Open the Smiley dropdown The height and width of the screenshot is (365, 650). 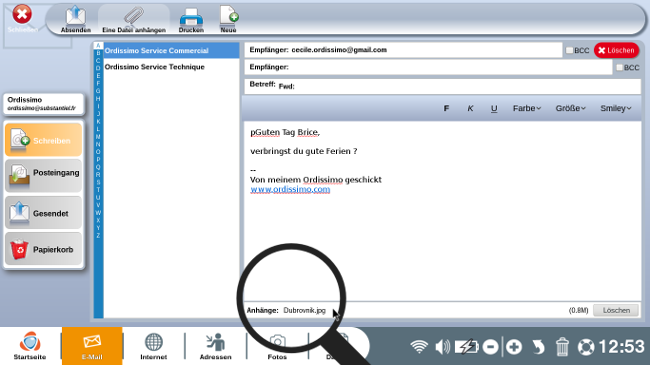tap(616, 108)
